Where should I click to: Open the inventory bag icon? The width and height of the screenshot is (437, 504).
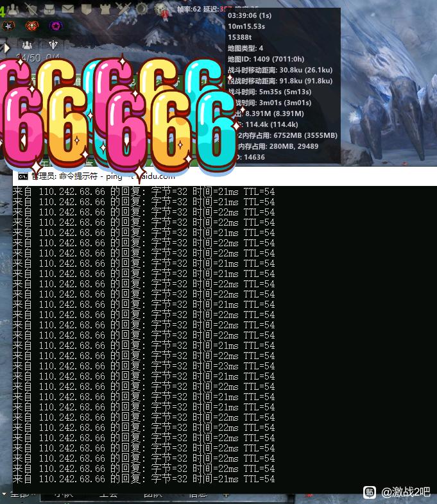(x=49, y=10)
